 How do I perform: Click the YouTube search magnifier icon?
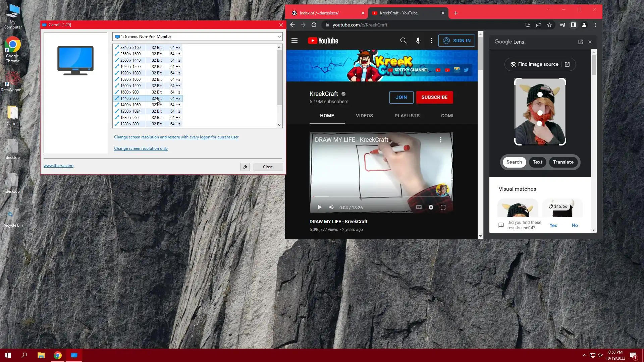[x=403, y=41]
